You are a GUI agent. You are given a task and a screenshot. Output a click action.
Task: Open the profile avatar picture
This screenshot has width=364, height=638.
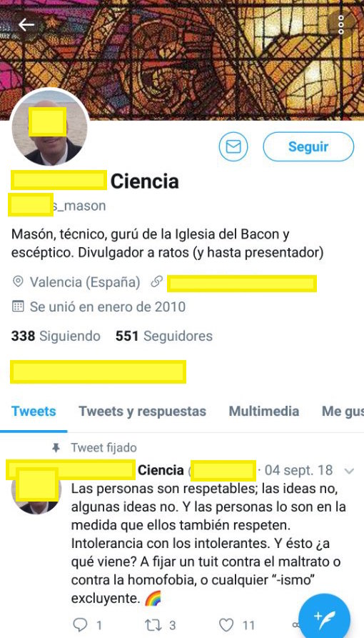click(49, 126)
